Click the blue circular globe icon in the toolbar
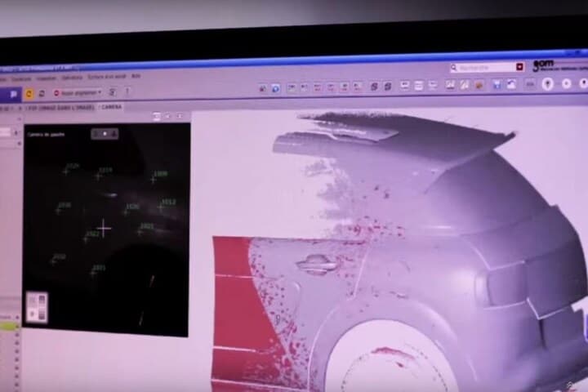 [x=276, y=88]
